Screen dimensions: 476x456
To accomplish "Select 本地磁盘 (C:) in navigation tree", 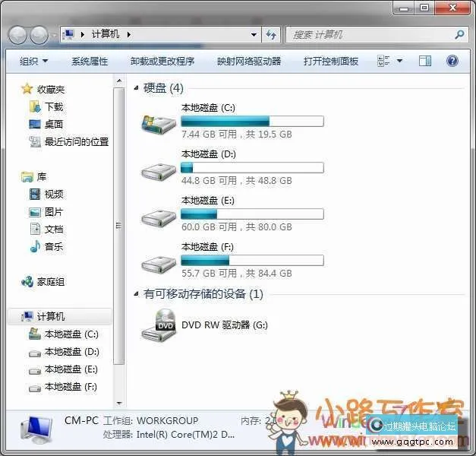I will click(x=71, y=334).
